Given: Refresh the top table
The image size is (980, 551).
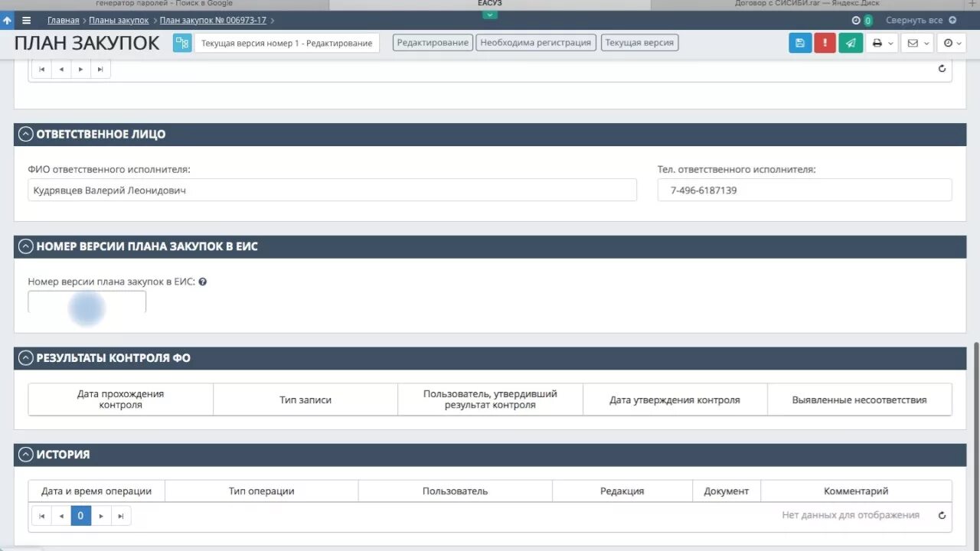Looking at the screenshot, I should click(x=942, y=69).
